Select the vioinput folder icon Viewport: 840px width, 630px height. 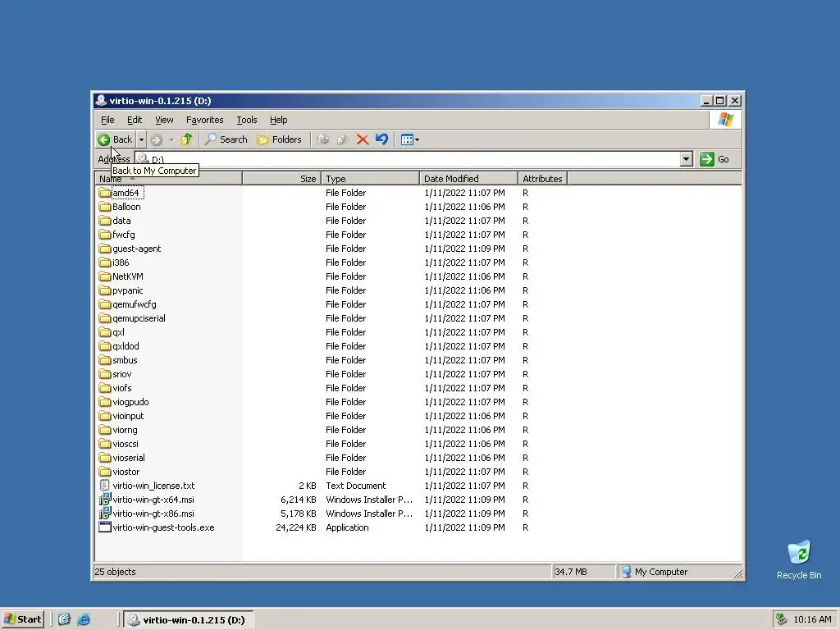pyautogui.click(x=105, y=416)
